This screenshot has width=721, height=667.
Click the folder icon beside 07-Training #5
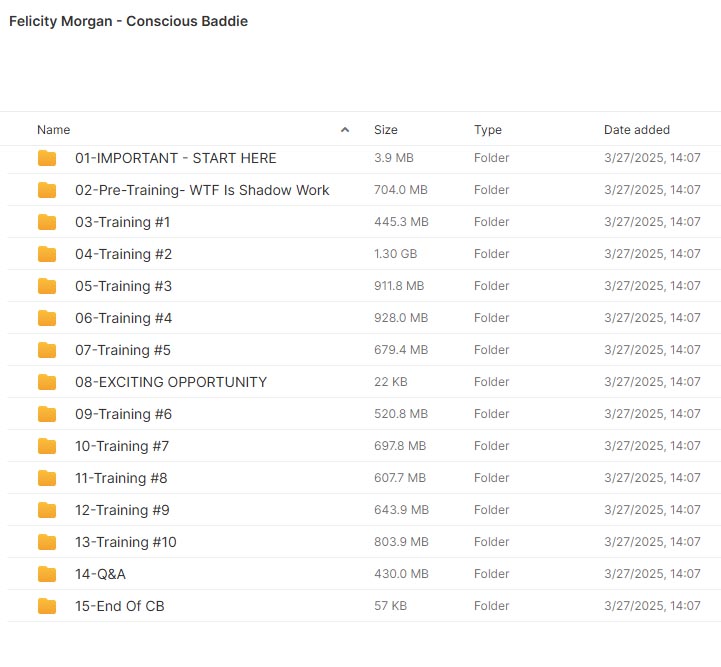point(47,350)
